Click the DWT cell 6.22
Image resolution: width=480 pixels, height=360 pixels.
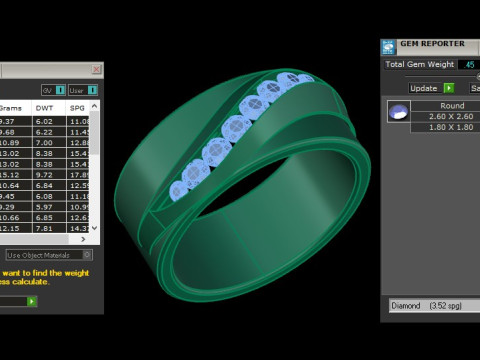pos(49,132)
